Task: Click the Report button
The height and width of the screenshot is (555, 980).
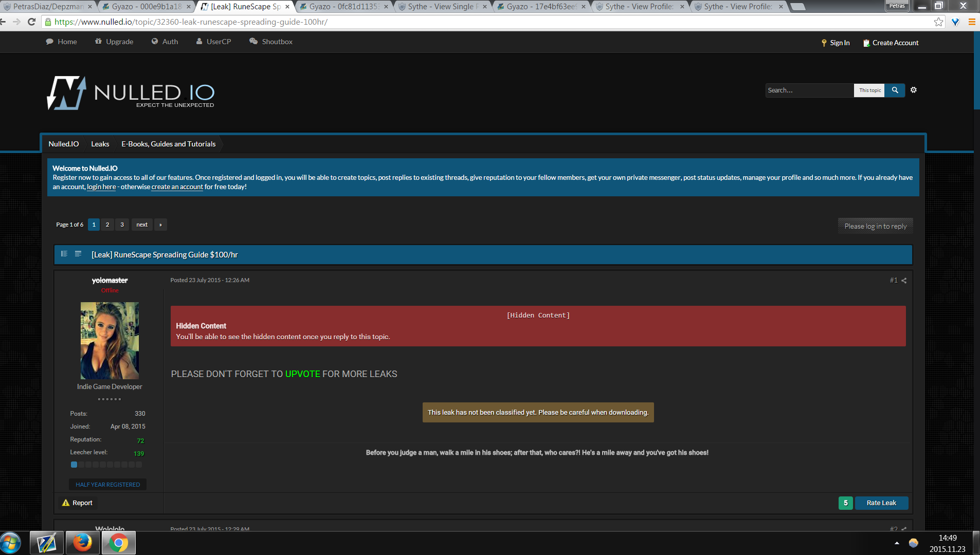Action: click(78, 503)
